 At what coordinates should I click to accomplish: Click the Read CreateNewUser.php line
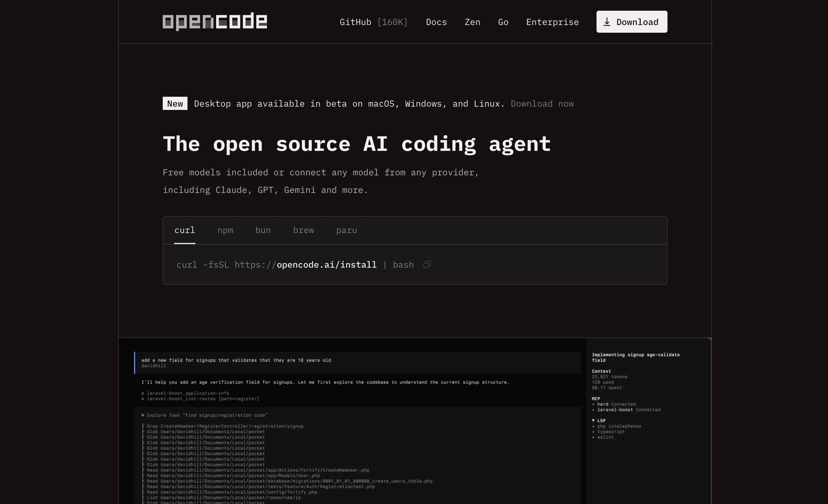coord(258,470)
